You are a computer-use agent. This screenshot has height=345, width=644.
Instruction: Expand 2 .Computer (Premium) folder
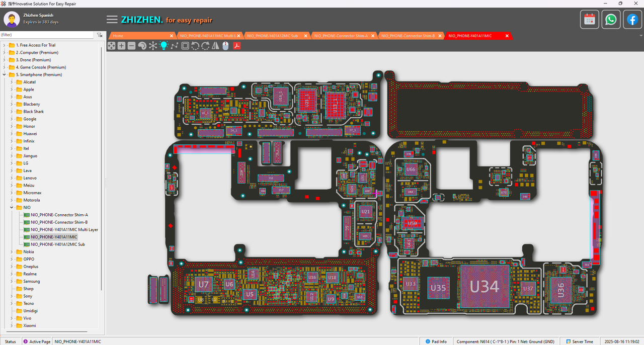4,52
